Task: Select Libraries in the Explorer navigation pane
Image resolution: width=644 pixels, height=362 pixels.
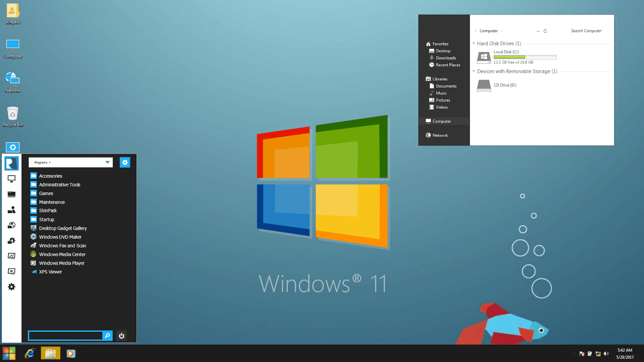Action: click(x=437, y=79)
